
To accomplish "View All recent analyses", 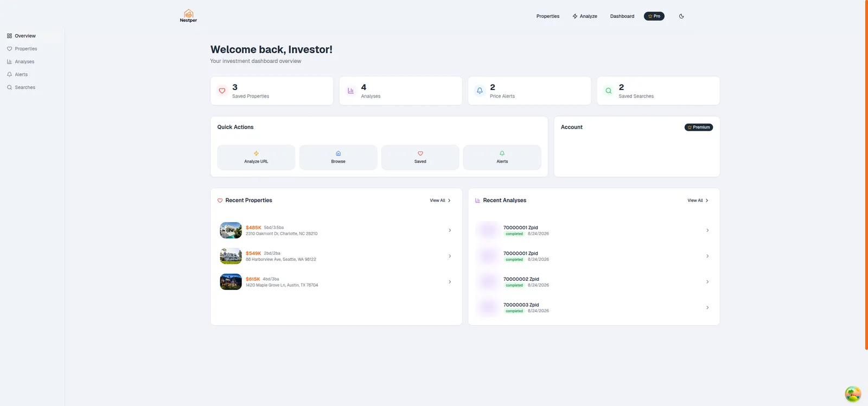I will (x=698, y=201).
